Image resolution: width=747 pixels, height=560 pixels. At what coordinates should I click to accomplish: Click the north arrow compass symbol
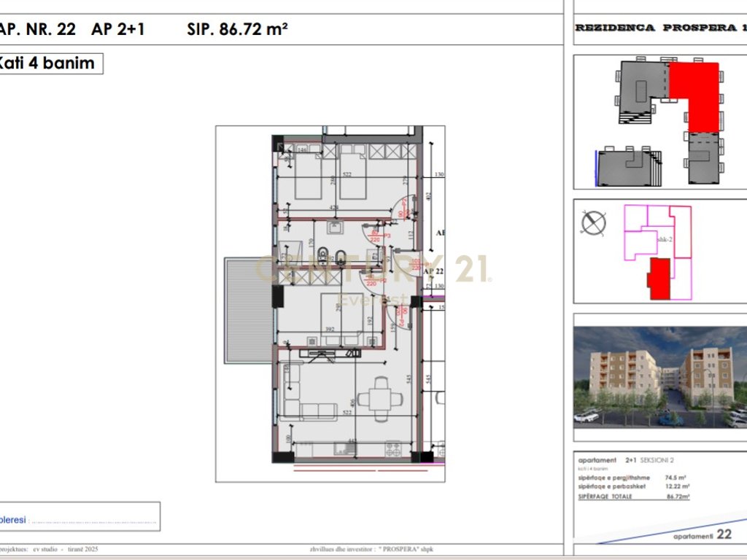pyautogui.click(x=594, y=222)
